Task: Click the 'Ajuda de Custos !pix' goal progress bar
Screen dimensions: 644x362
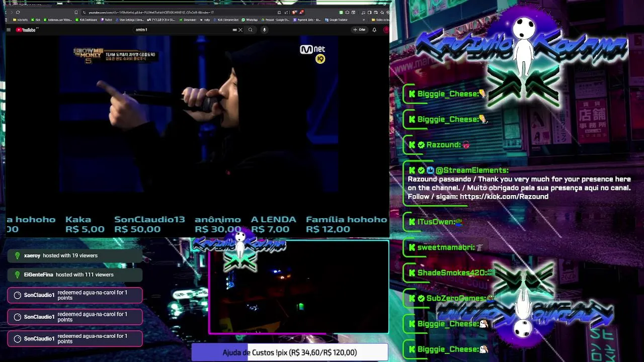Action: [290, 352]
